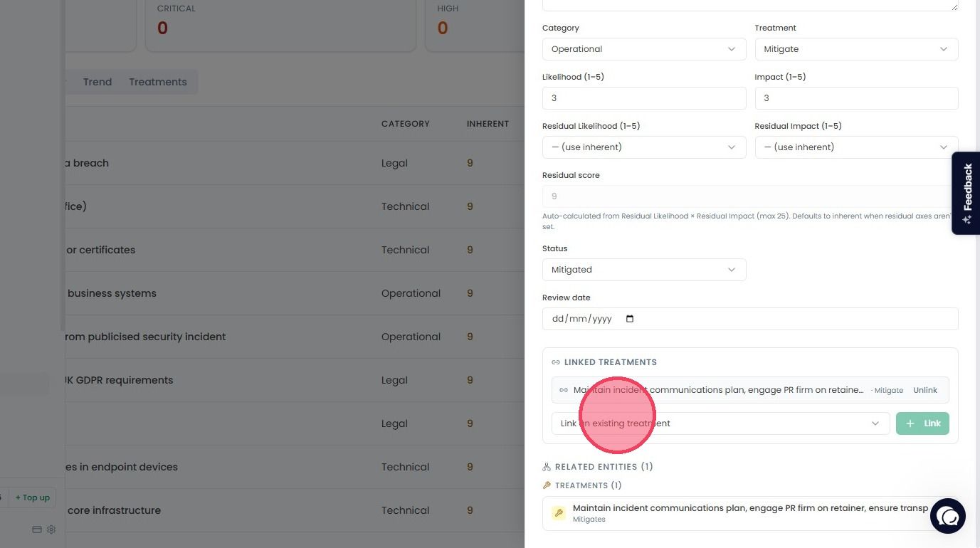Click the calendar icon in Review date

[x=630, y=319]
